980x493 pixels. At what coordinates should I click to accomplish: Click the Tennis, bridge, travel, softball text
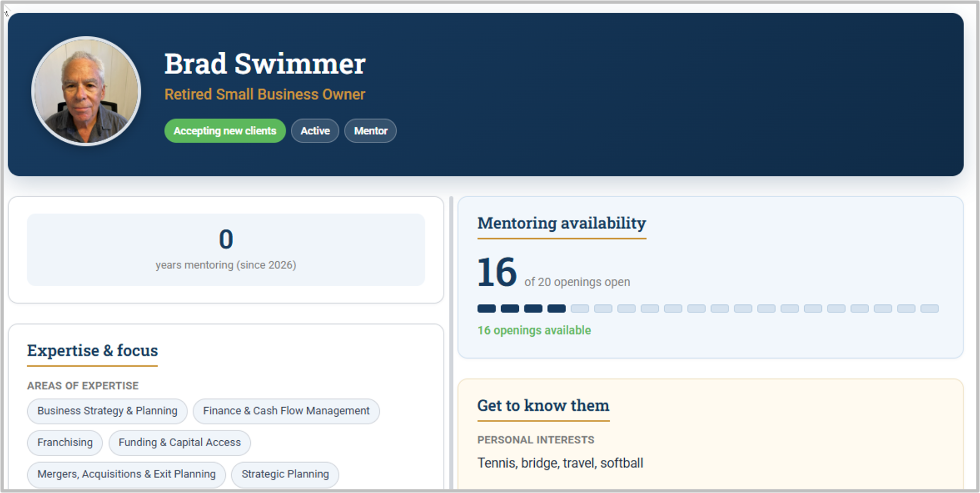(560, 463)
